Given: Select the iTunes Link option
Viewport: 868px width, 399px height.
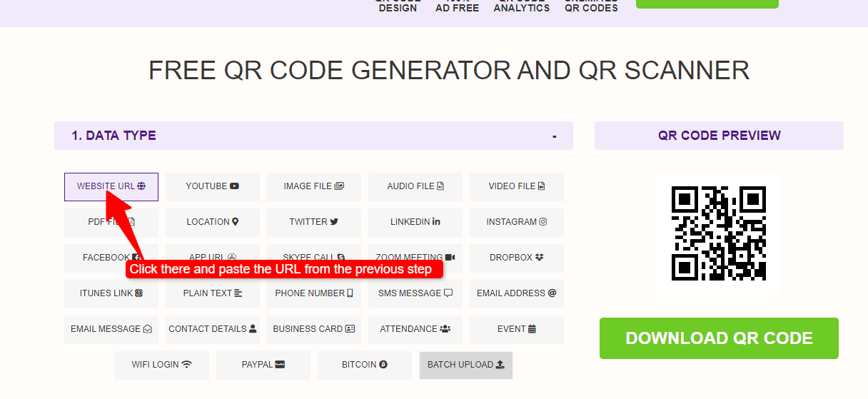Looking at the screenshot, I should tap(111, 293).
